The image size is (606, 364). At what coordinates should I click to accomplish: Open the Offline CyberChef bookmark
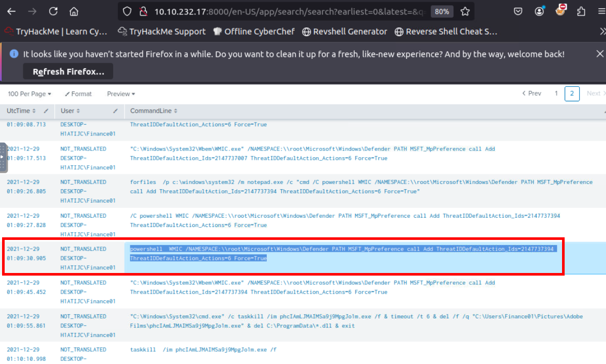pyautogui.click(x=254, y=32)
